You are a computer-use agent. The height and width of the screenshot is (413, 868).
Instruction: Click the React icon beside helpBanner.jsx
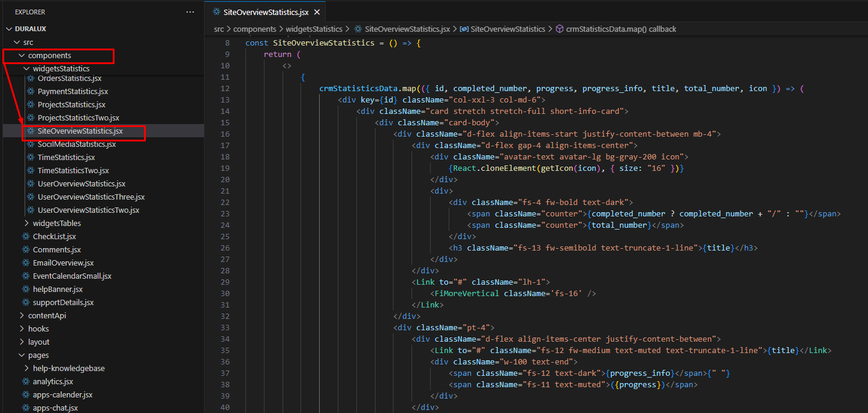pos(26,290)
